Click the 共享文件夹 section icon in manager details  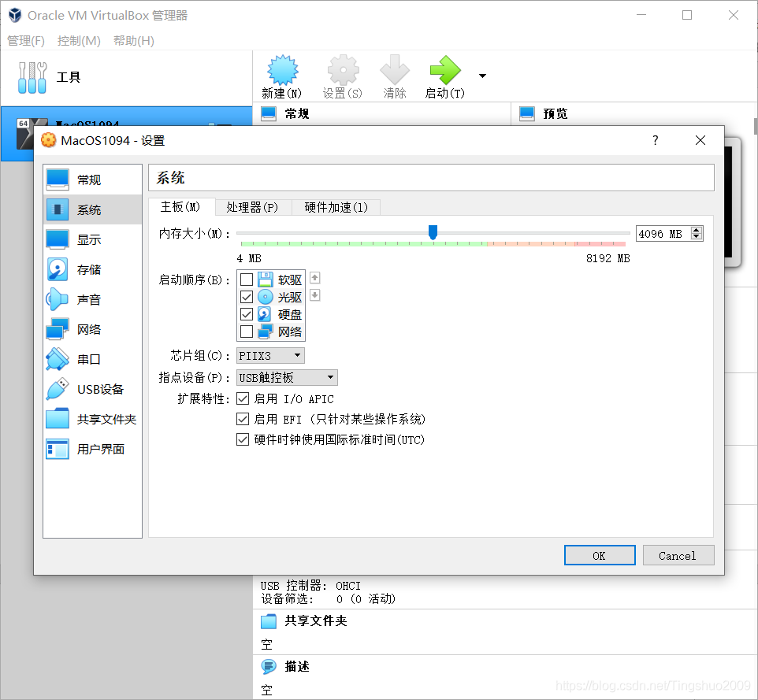[269, 621]
